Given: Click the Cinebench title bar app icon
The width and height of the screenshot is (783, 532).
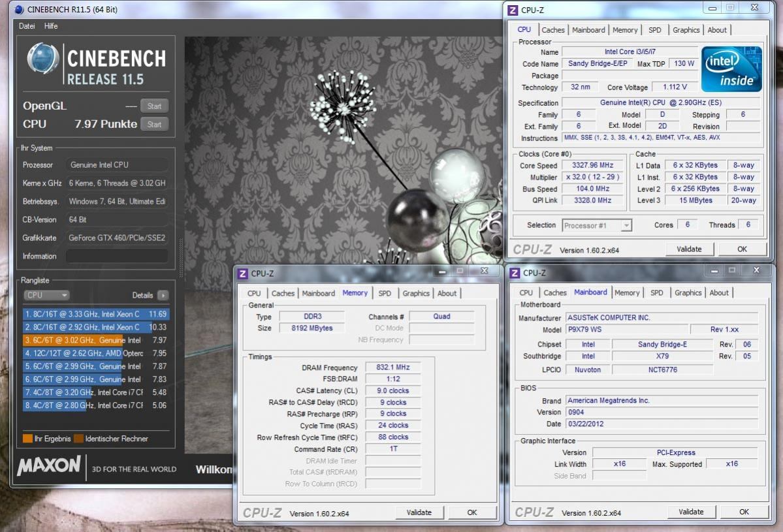Looking at the screenshot, I should pyautogui.click(x=19, y=10).
